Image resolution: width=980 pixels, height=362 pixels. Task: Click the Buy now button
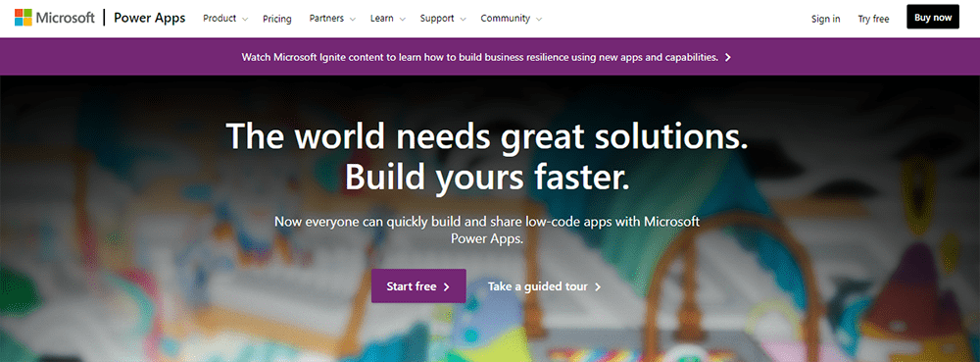(933, 18)
